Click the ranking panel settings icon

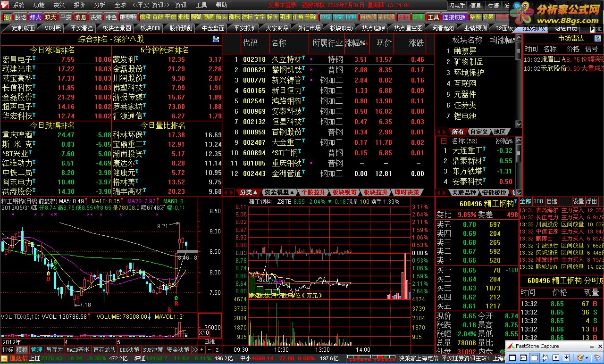[x=216, y=39]
